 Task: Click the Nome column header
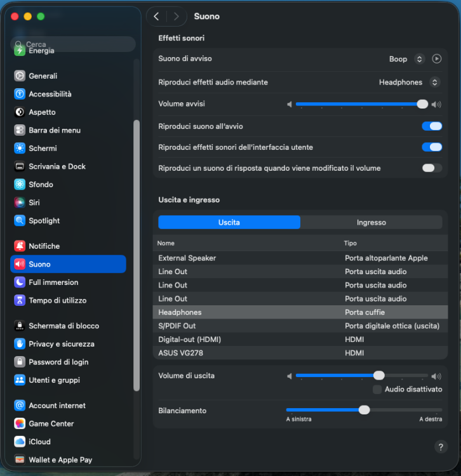pos(166,243)
